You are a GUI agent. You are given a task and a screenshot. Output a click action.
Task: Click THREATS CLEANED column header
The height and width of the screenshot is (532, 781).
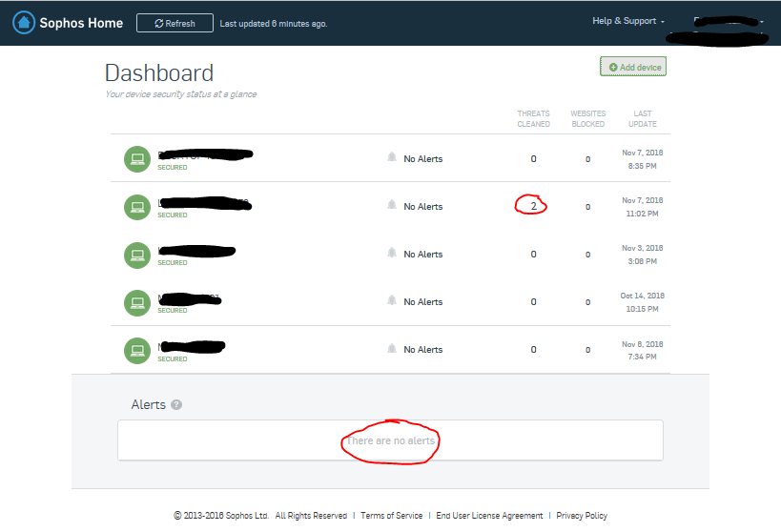tap(533, 118)
